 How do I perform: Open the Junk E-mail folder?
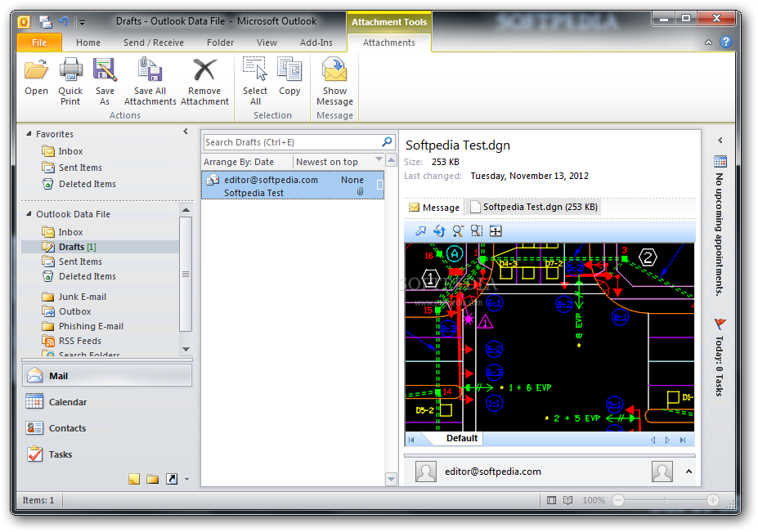(x=83, y=297)
